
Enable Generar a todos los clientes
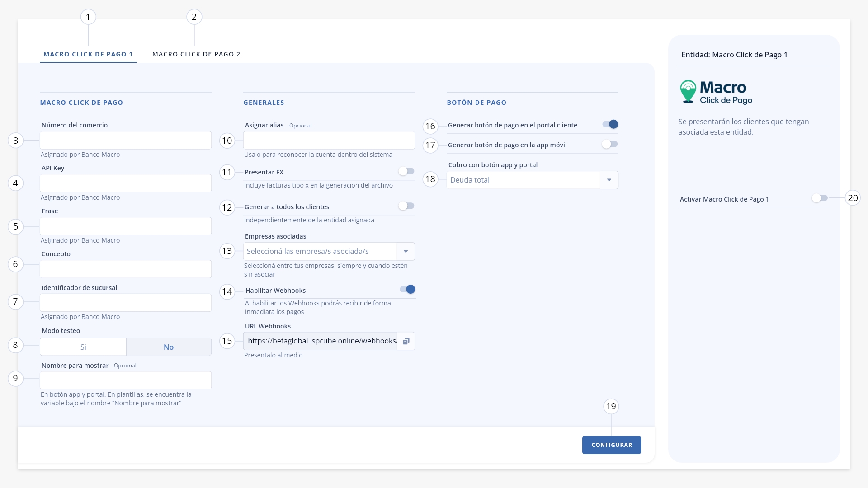pos(406,206)
